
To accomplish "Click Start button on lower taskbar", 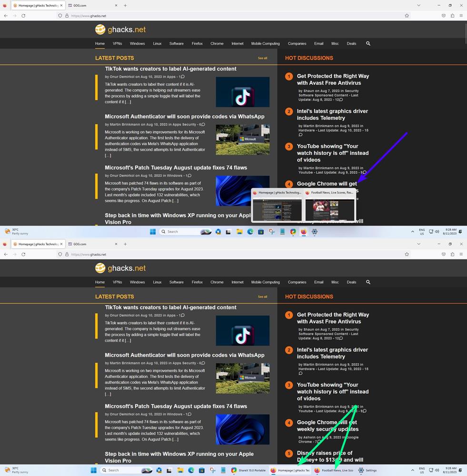I will [93, 470].
